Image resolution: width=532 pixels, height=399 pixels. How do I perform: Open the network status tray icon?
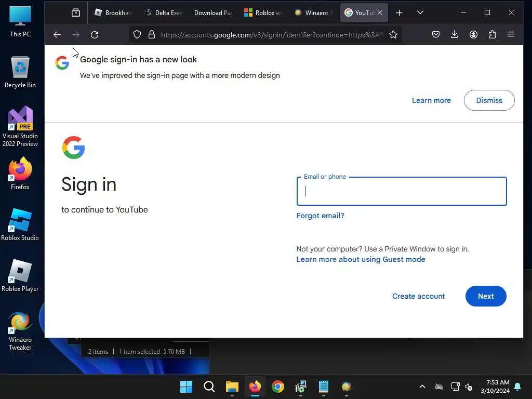pyautogui.click(x=455, y=387)
